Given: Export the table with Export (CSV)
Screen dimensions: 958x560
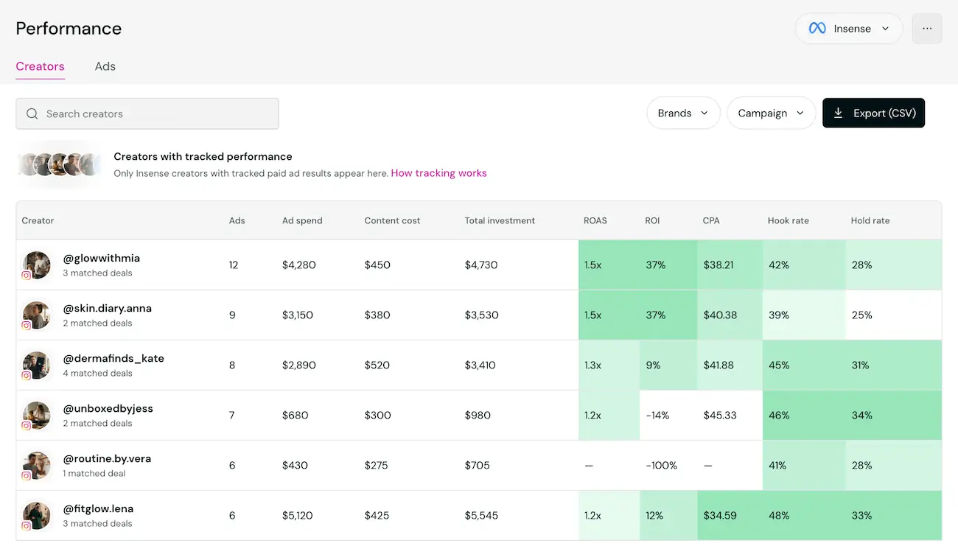Looking at the screenshot, I should [873, 113].
